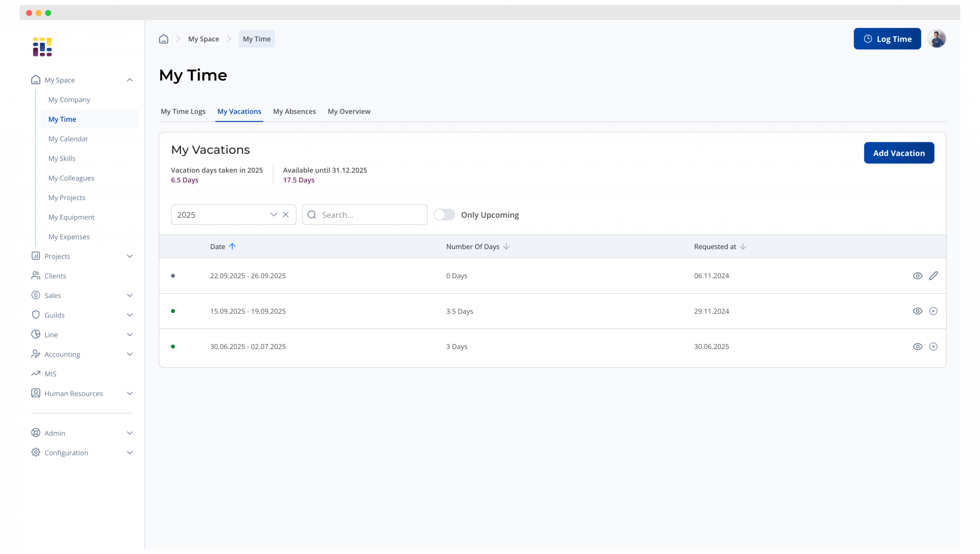
Task: Sort by Requested at arrow
Action: (743, 246)
